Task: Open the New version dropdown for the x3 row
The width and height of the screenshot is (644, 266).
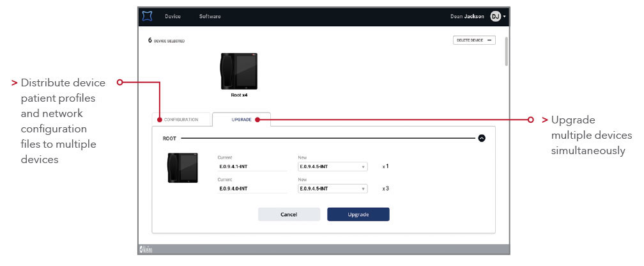Action: point(333,189)
